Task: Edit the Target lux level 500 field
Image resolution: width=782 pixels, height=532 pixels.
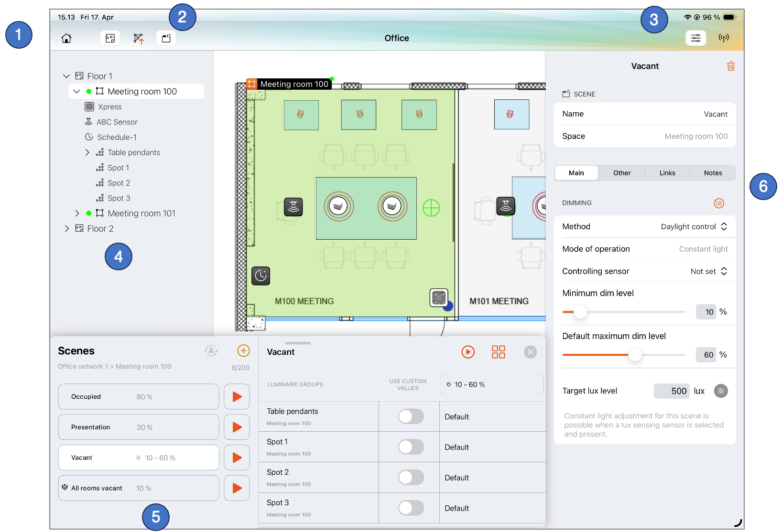Action: [672, 391]
